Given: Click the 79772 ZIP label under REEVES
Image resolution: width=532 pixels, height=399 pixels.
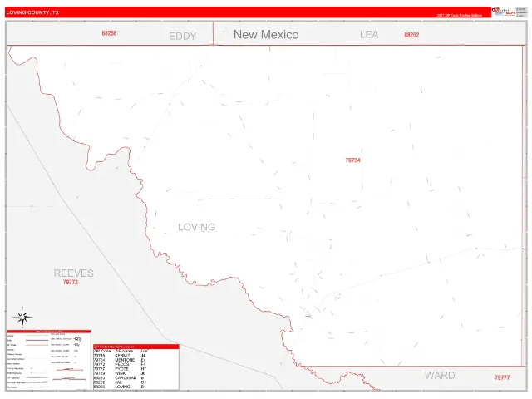Looking at the screenshot, I should coord(71,282).
